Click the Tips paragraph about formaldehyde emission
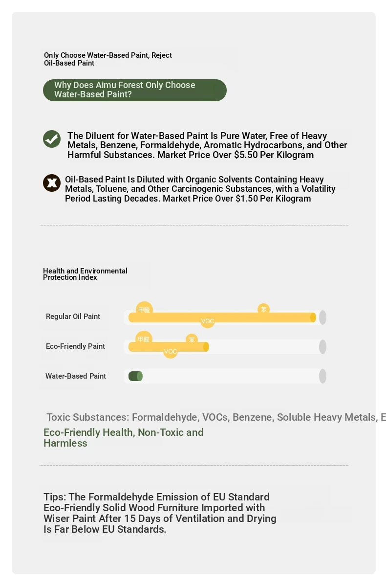 pos(160,513)
